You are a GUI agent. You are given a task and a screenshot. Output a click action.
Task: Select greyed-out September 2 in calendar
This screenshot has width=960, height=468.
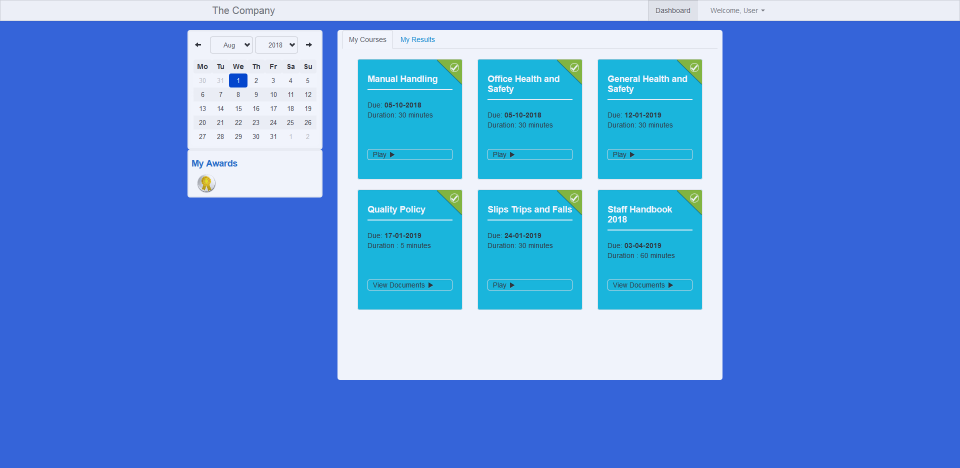tap(308, 137)
